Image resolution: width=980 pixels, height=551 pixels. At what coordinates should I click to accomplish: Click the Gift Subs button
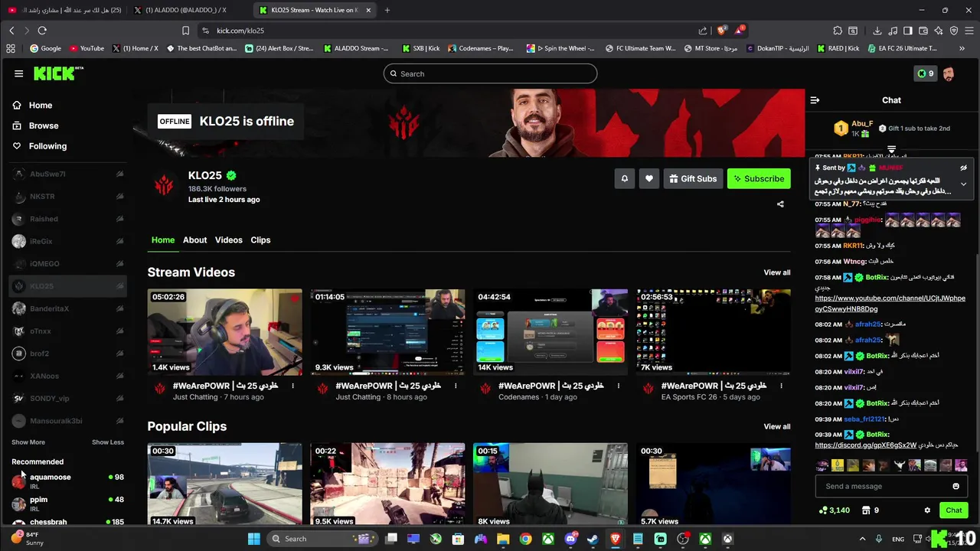(693, 178)
